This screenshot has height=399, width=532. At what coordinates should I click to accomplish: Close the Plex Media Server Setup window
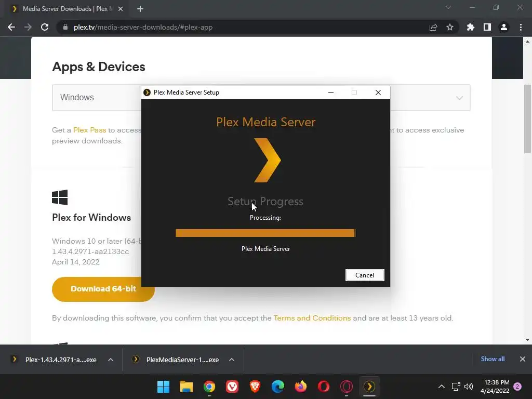378,92
